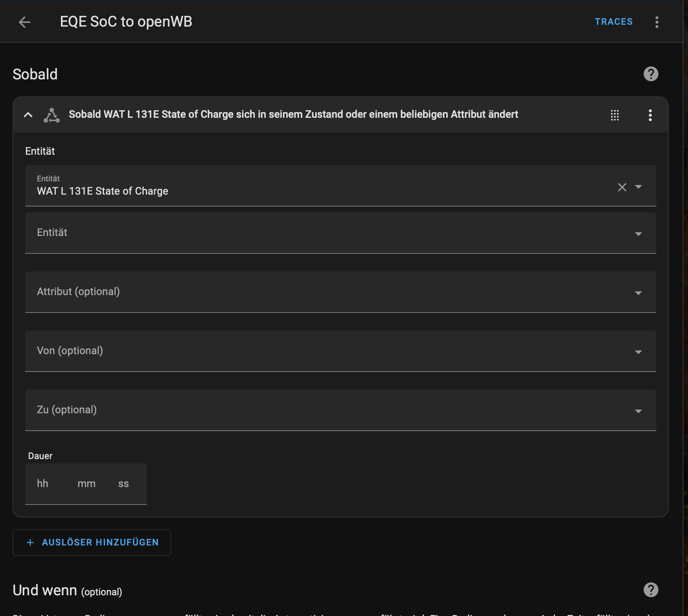Clear the WAT L 131E entity selection
This screenshot has height=616, width=688.
click(622, 187)
